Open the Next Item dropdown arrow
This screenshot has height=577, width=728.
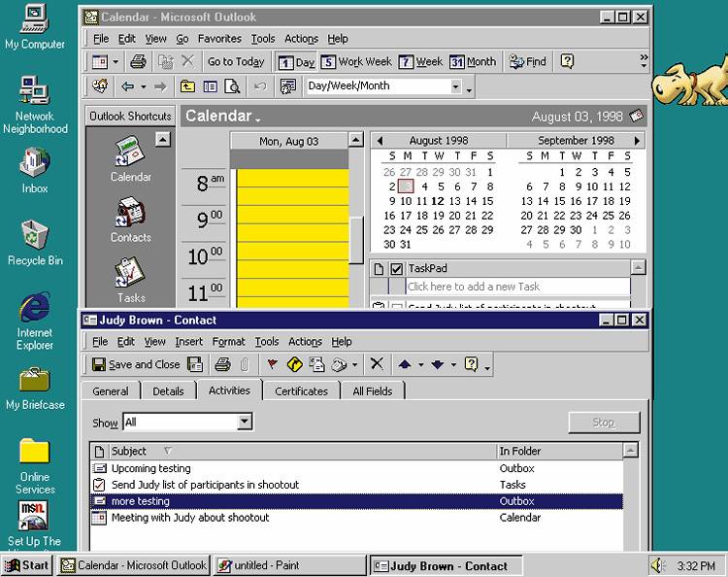pos(453,365)
